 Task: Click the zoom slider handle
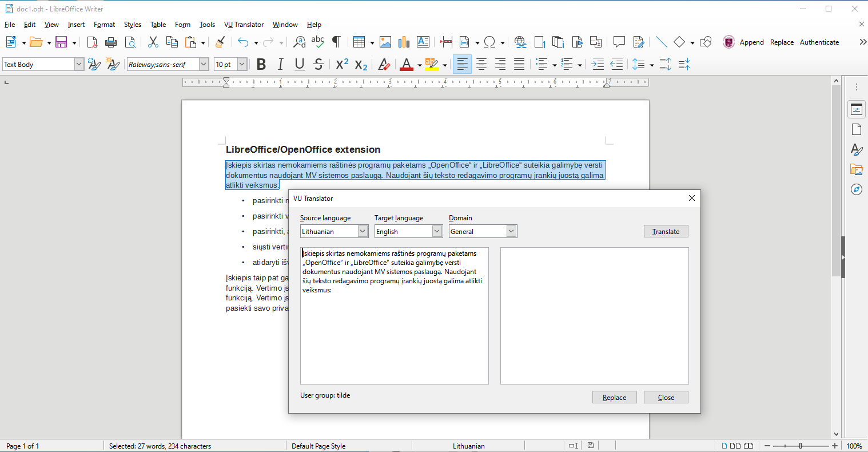pyautogui.click(x=801, y=446)
